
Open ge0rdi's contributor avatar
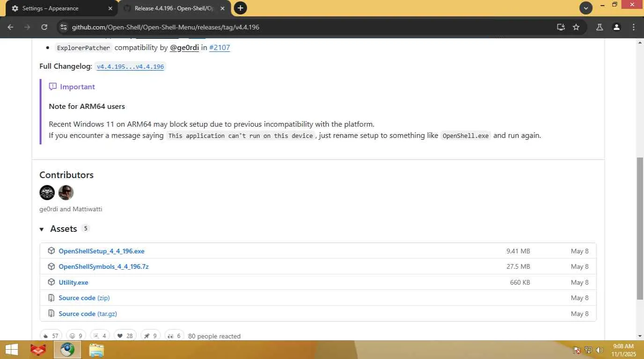[47, 193]
